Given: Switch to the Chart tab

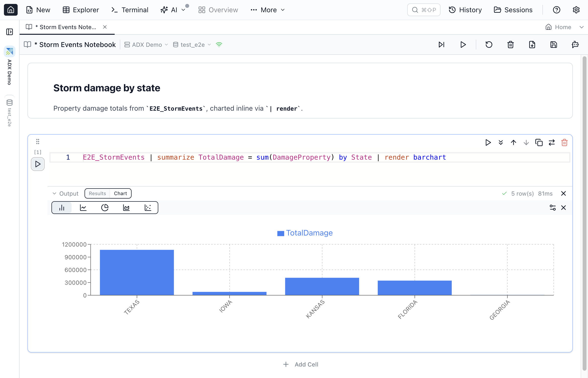Looking at the screenshot, I should pos(120,193).
